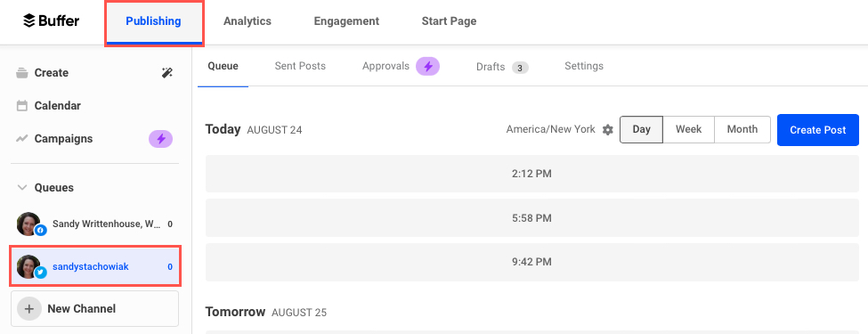Select the sandystachowiak Twitter queue
Image resolution: width=868 pixels, height=334 pixels.
(94, 267)
